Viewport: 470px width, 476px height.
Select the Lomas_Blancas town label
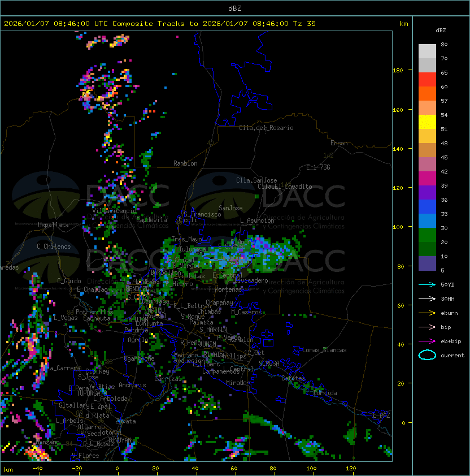coord(324,350)
